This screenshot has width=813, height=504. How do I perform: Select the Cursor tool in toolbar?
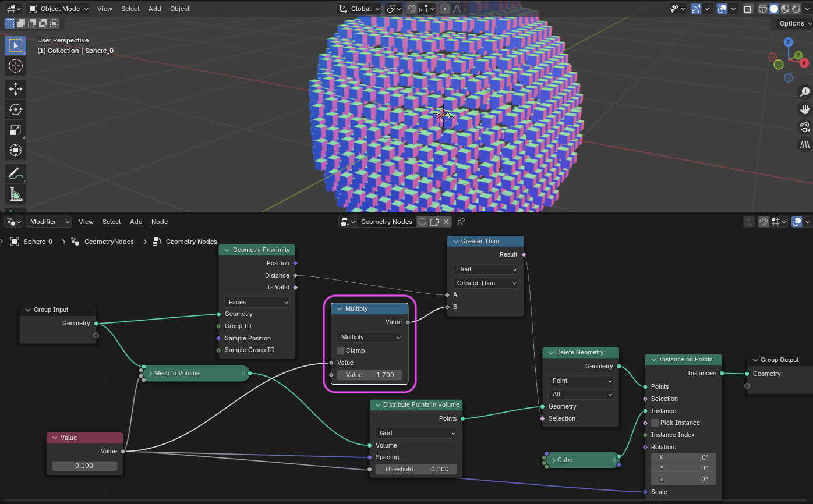point(16,66)
